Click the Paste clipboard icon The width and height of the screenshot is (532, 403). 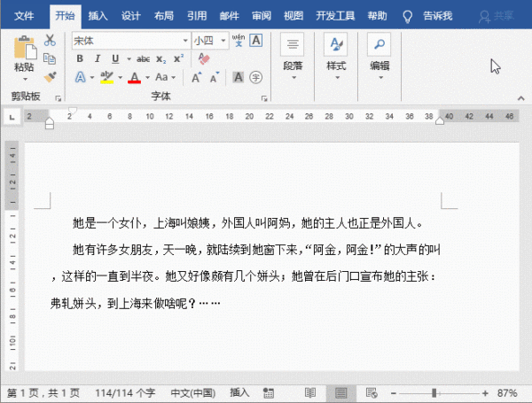[25, 48]
